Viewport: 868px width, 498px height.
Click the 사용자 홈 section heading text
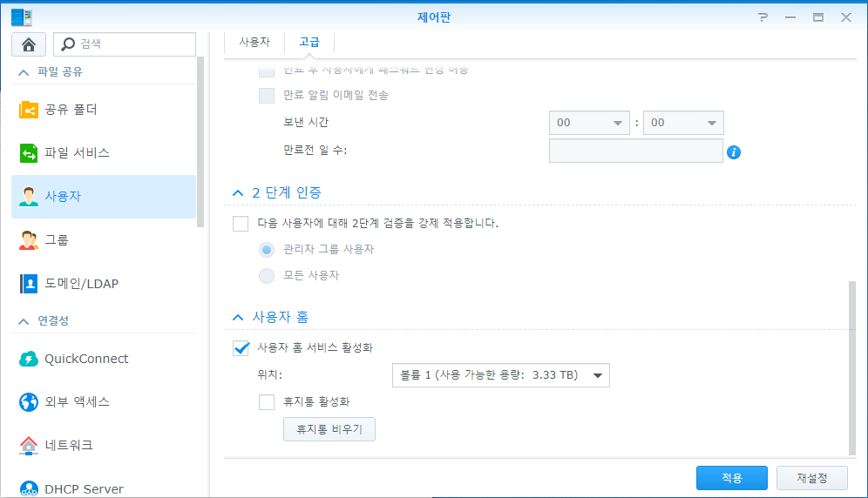click(280, 317)
